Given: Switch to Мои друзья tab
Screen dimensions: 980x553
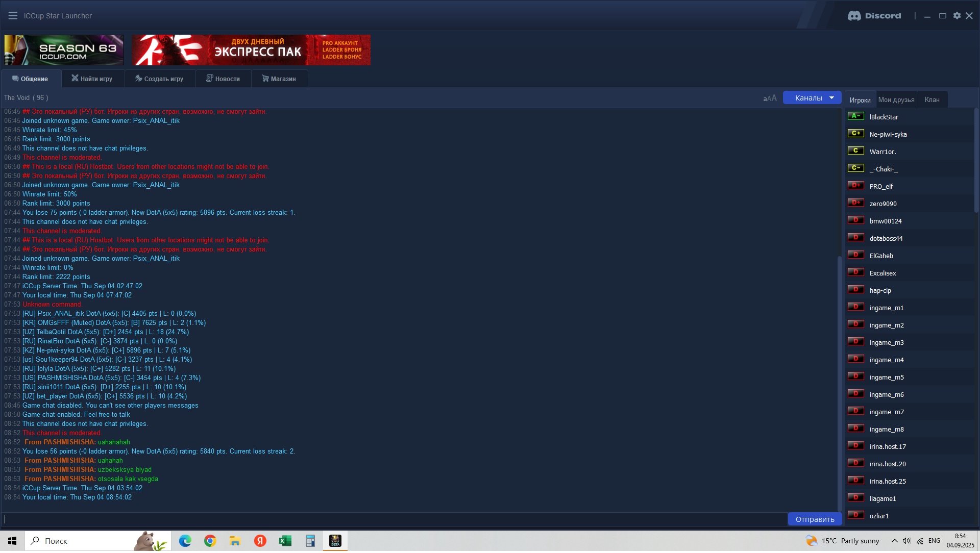Looking at the screenshot, I should [896, 100].
